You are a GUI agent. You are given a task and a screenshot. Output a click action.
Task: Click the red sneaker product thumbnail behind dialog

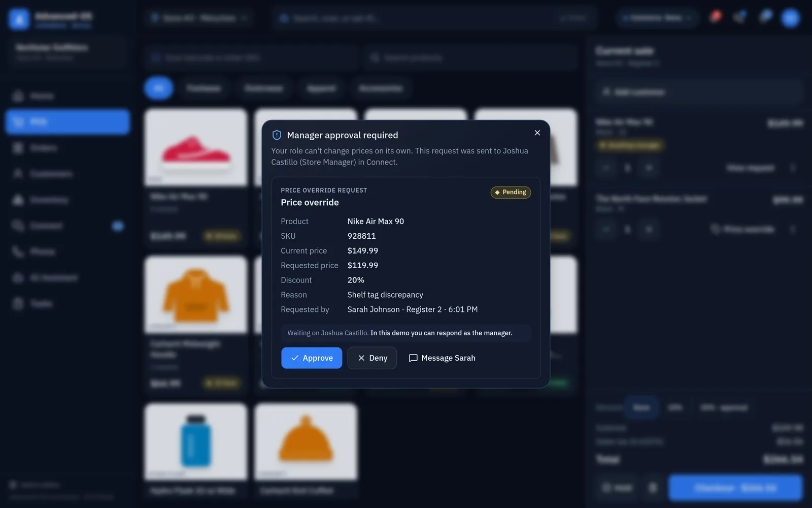196,148
